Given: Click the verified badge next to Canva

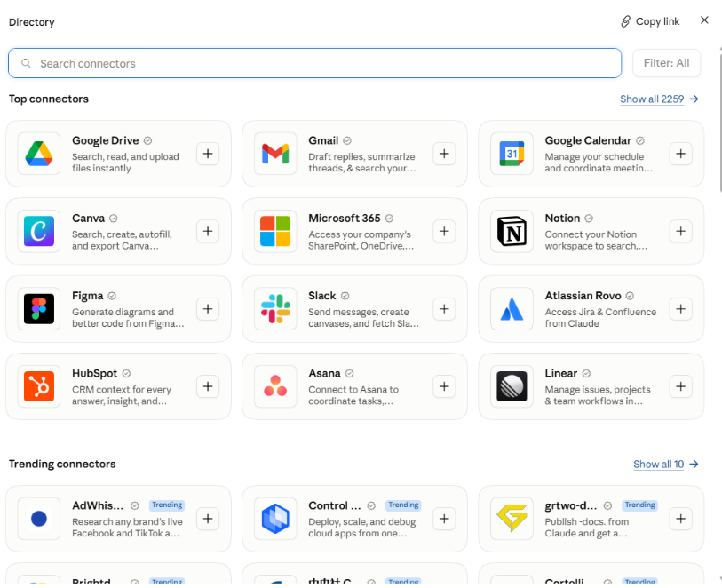Looking at the screenshot, I should (114, 219).
